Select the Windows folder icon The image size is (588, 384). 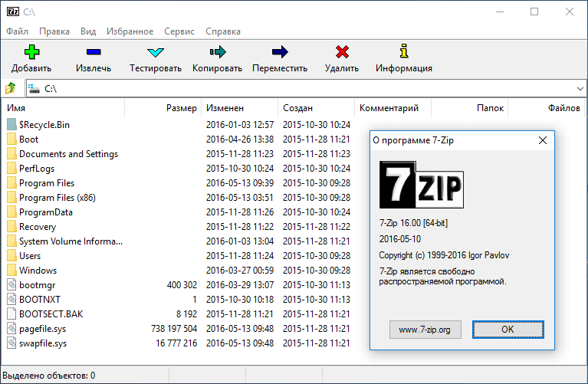click(x=11, y=270)
